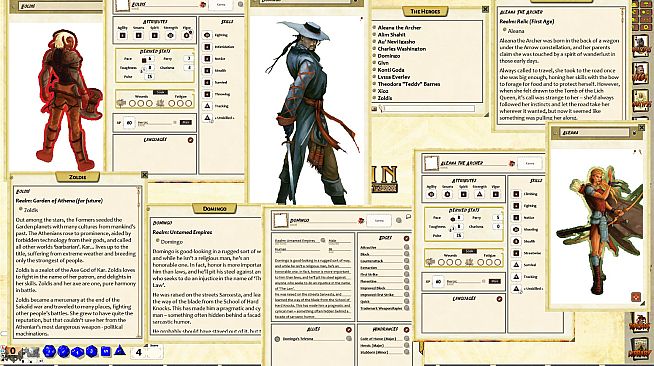Viewport: 654px width, 366px height.
Task: Open the Counterattack edge link on Domingo's sheet
Action: [x=406, y=261]
